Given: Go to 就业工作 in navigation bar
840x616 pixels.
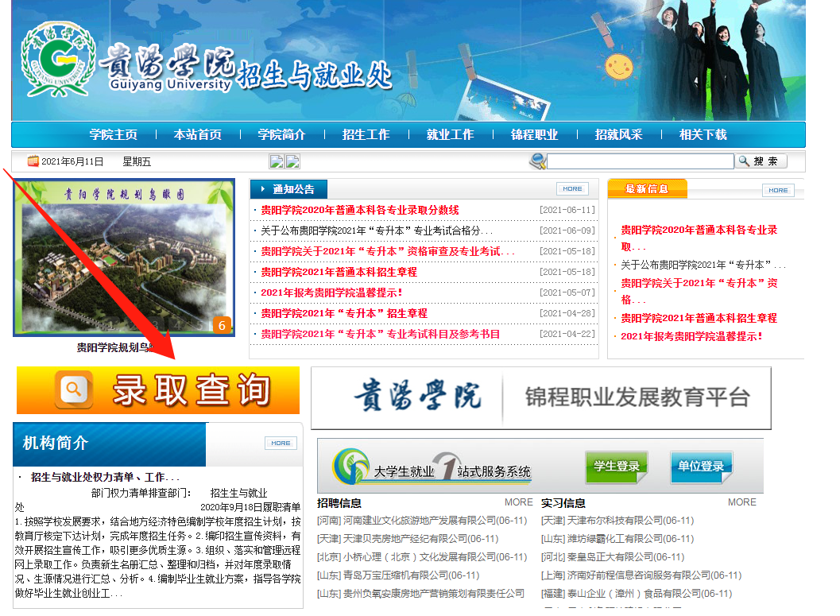Looking at the screenshot, I should (x=450, y=135).
